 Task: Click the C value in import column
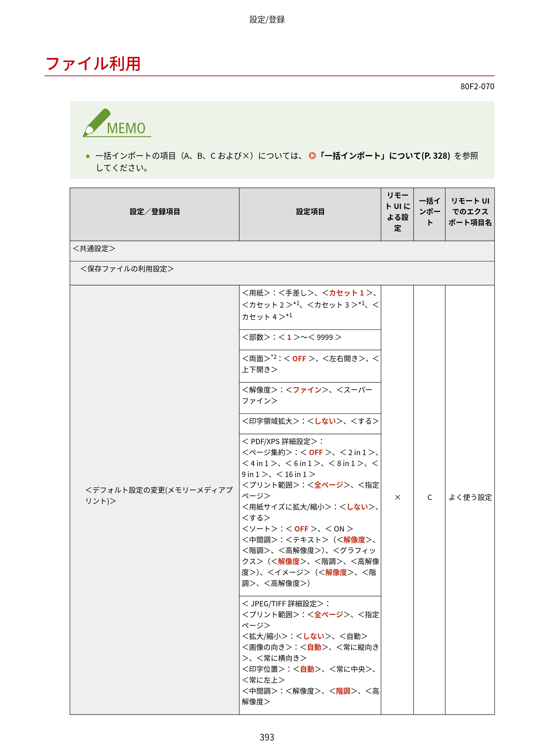click(x=429, y=497)
